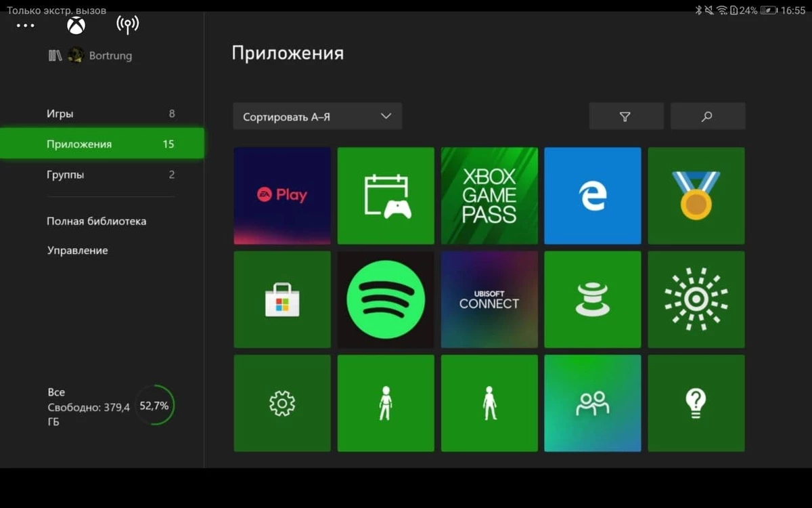The width and height of the screenshot is (812, 508).
Task: Open the lightbulb tips tile
Action: point(696,403)
